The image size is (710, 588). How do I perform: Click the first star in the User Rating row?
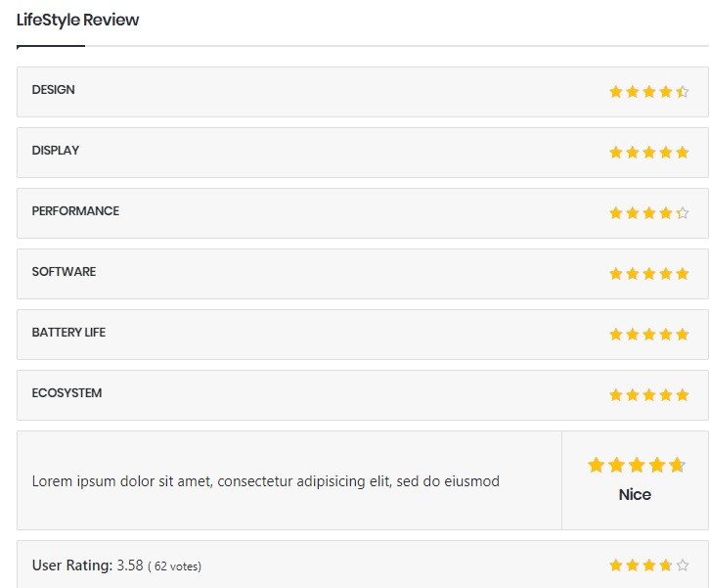tap(616, 565)
